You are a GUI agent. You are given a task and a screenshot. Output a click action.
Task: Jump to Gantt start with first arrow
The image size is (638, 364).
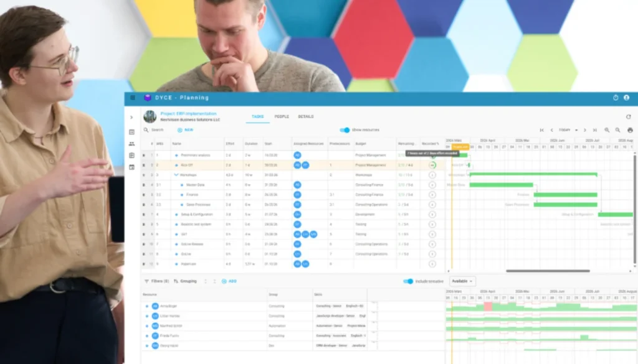pos(542,130)
